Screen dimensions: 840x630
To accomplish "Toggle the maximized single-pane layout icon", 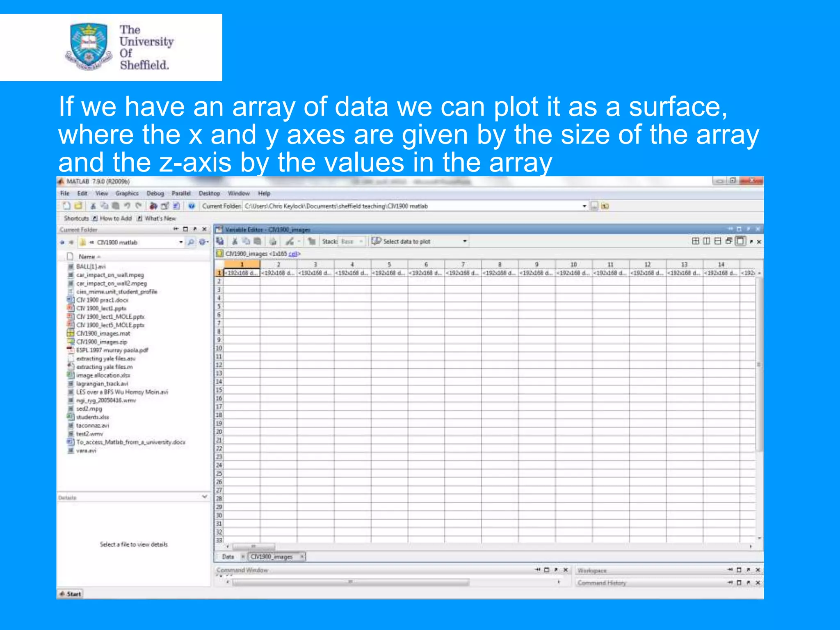I will 740,241.
